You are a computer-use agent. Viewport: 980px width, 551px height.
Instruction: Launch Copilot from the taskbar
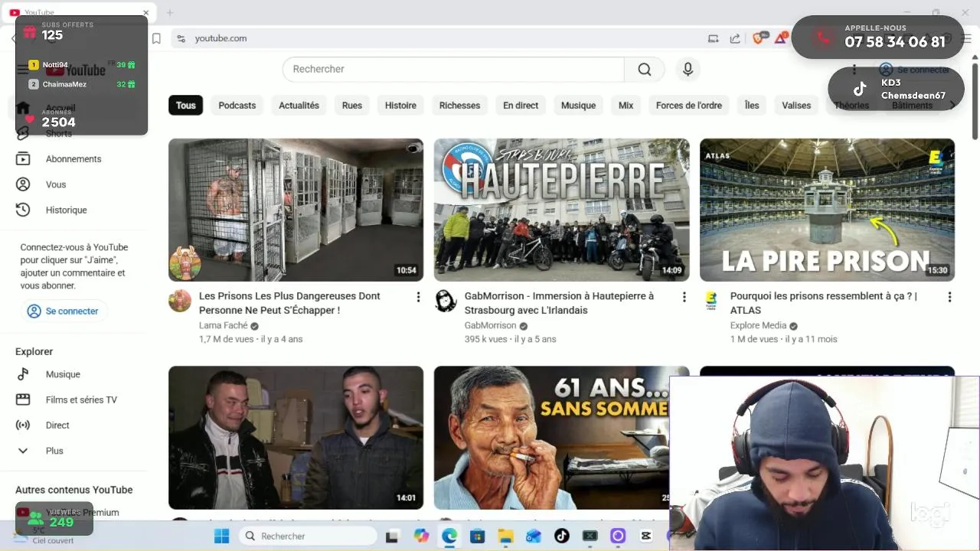[421, 536]
